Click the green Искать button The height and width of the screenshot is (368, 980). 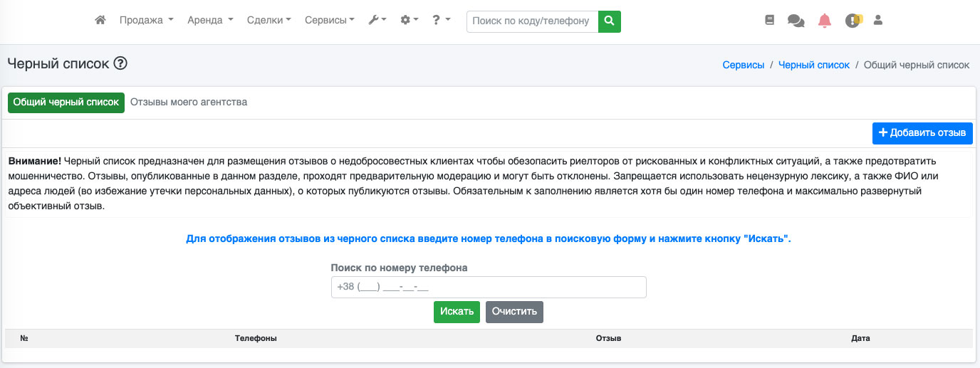[x=457, y=312]
